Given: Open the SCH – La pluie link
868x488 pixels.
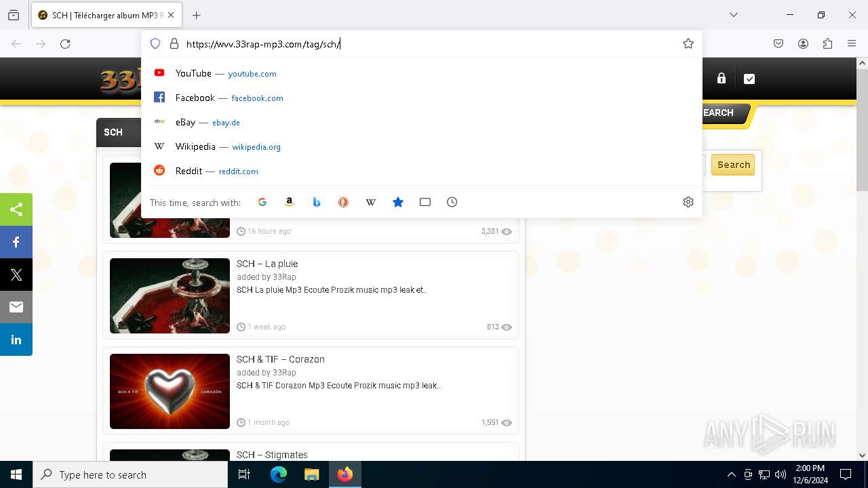Looking at the screenshot, I should click(267, 264).
